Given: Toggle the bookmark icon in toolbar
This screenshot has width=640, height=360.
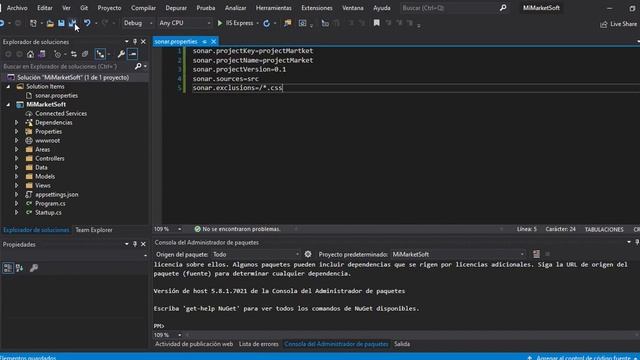Looking at the screenshot, I should point(376,23).
